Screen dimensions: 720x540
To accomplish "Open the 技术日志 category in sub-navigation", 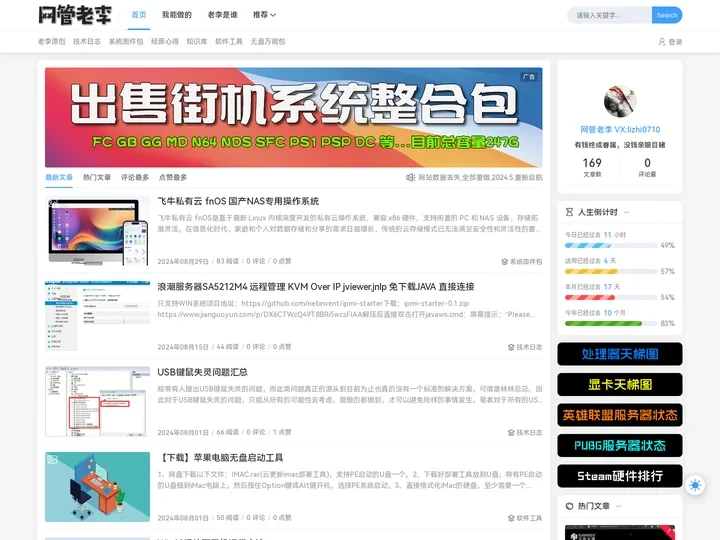I will (x=87, y=41).
